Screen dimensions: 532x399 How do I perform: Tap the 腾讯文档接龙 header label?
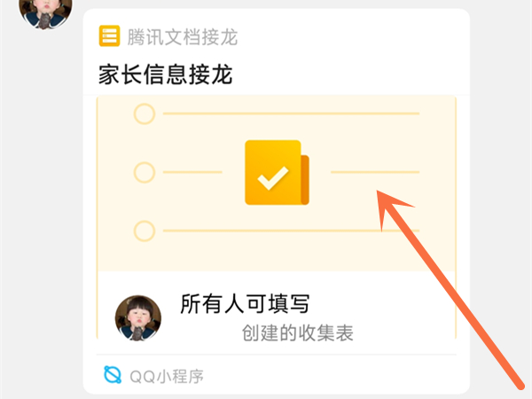183,36
